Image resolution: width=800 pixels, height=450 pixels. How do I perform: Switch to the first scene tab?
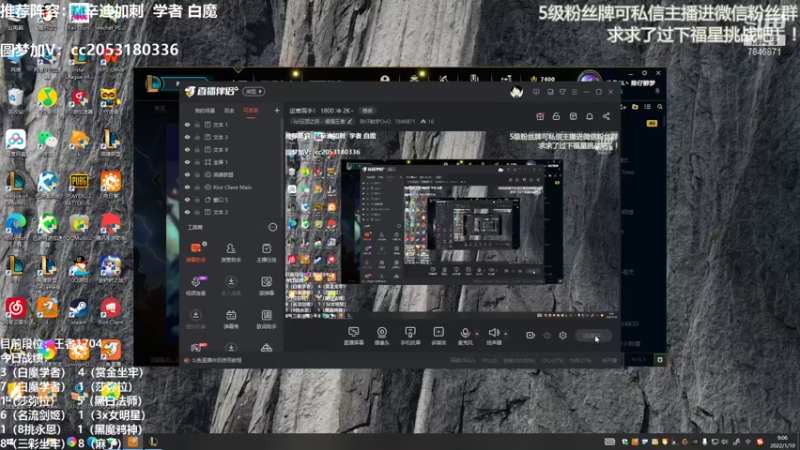[205, 110]
